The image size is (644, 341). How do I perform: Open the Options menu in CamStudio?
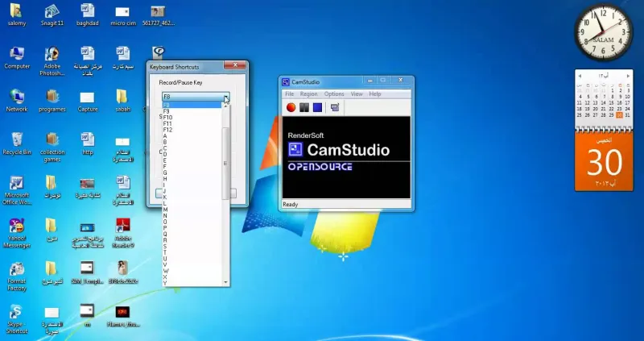coord(333,94)
